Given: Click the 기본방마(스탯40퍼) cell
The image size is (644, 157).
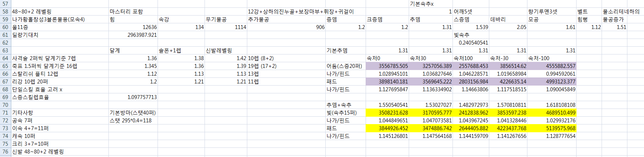Looking at the screenshot, I should 132,113.
